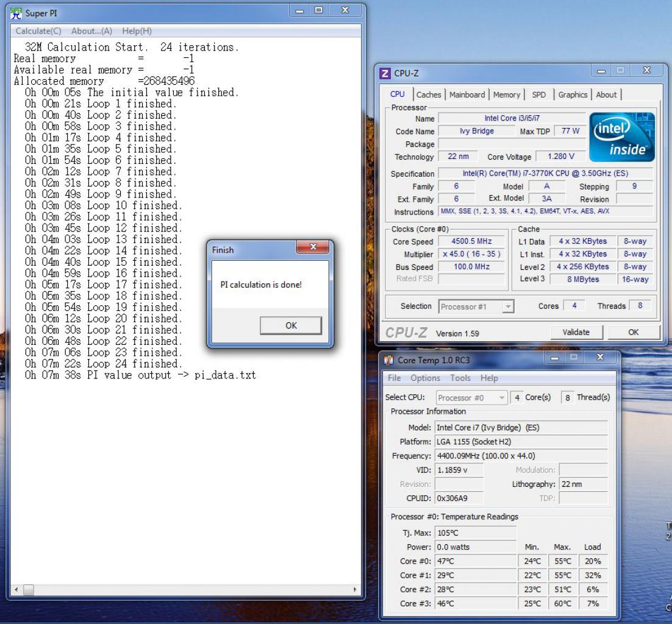Click the Core #1 load value 32%
This screenshot has width=672, height=624.
593,575
